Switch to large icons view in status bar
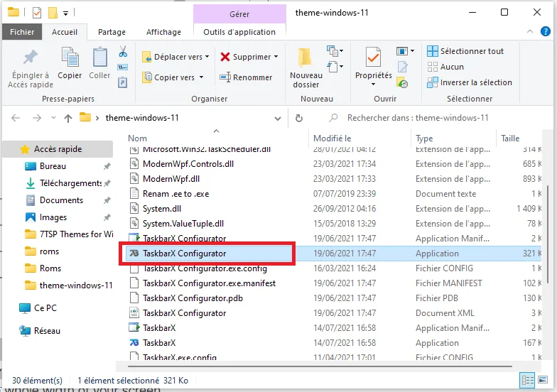The height and width of the screenshot is (392, 557). point(543,380)
